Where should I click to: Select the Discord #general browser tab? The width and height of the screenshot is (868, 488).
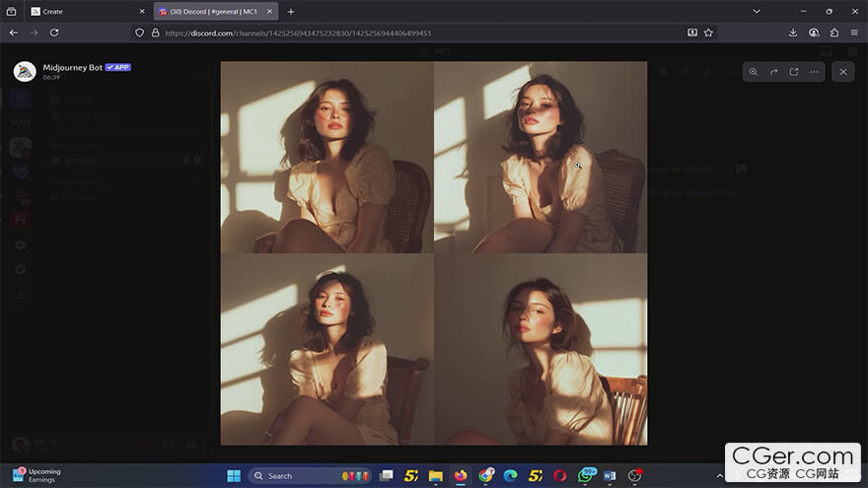pos(216,11)
